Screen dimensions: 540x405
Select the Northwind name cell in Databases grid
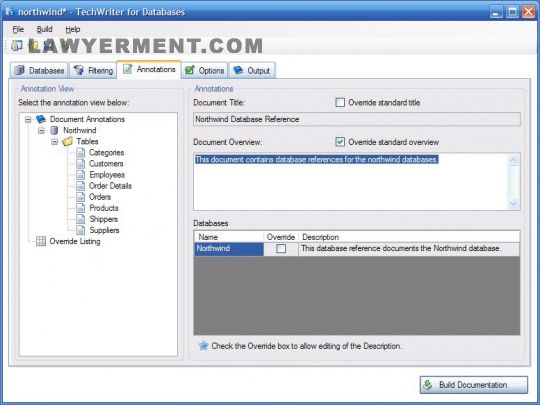(x=229, y=249)
